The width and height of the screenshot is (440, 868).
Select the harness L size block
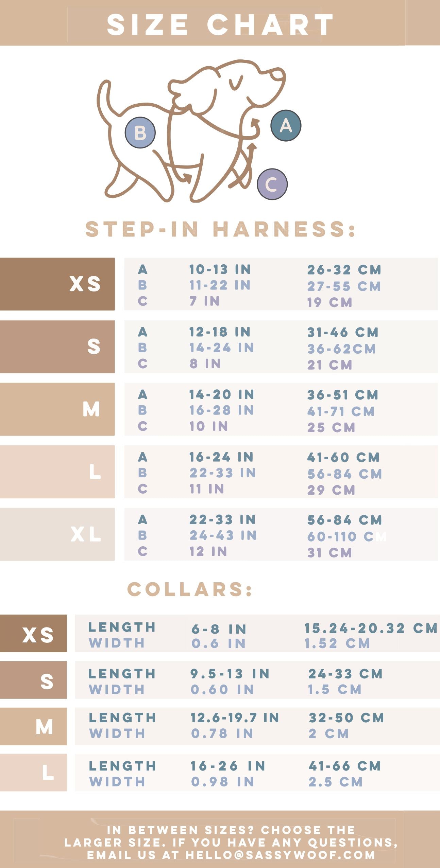point(57,472)
